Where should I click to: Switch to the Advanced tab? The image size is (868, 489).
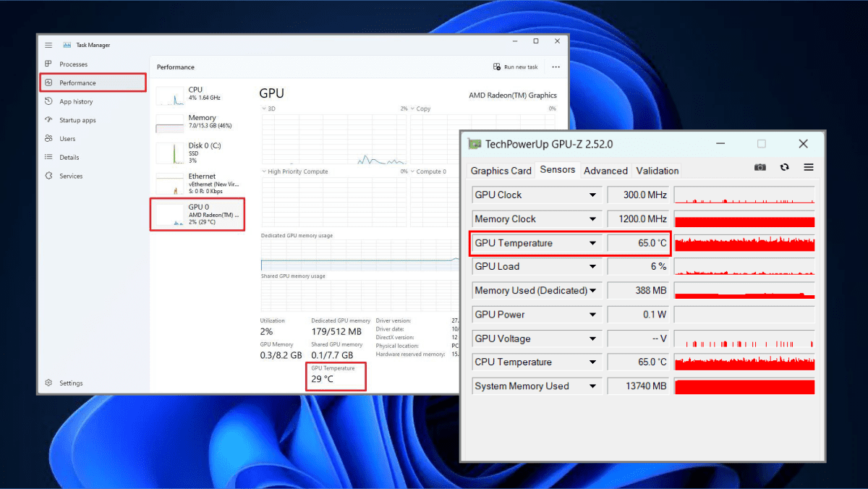tap(605, 171)
